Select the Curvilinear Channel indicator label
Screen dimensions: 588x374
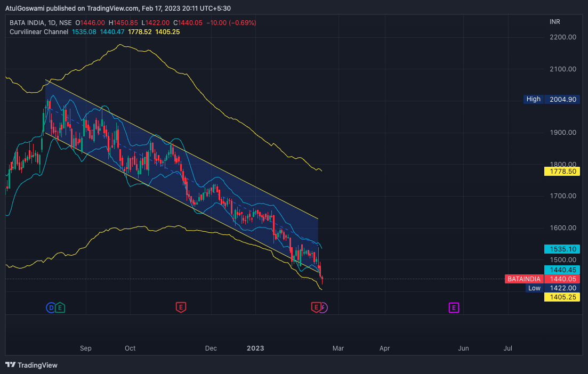[x=39, y=32]
